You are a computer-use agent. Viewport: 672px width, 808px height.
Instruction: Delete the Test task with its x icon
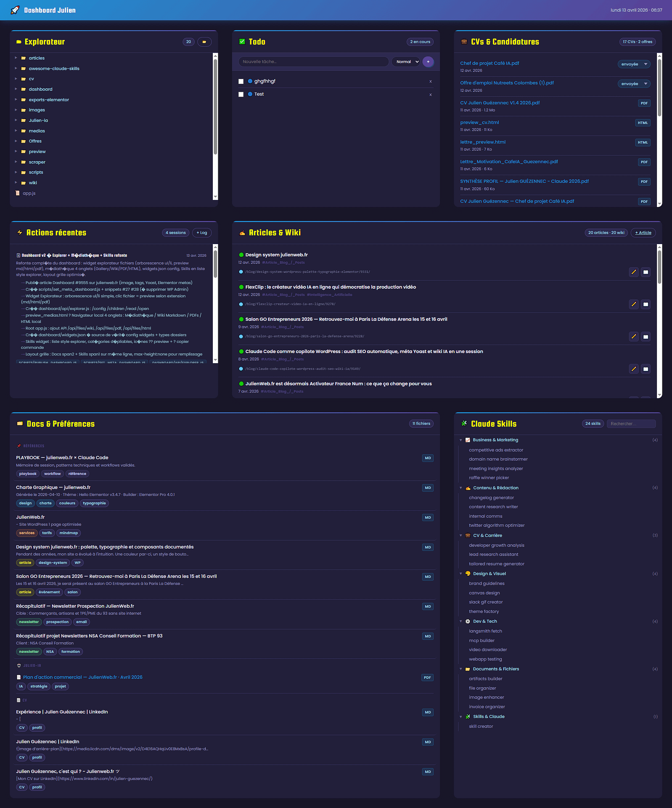click(x=430, y=95)
